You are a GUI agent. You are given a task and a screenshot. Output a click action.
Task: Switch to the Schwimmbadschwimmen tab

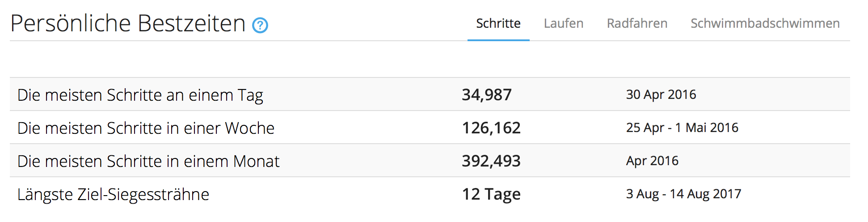765,23
